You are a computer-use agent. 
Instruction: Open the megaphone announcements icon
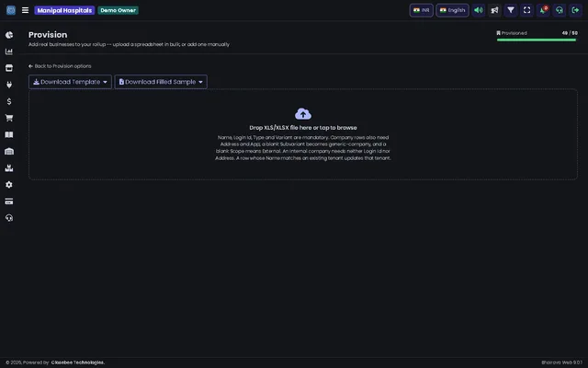pos(494,10)
